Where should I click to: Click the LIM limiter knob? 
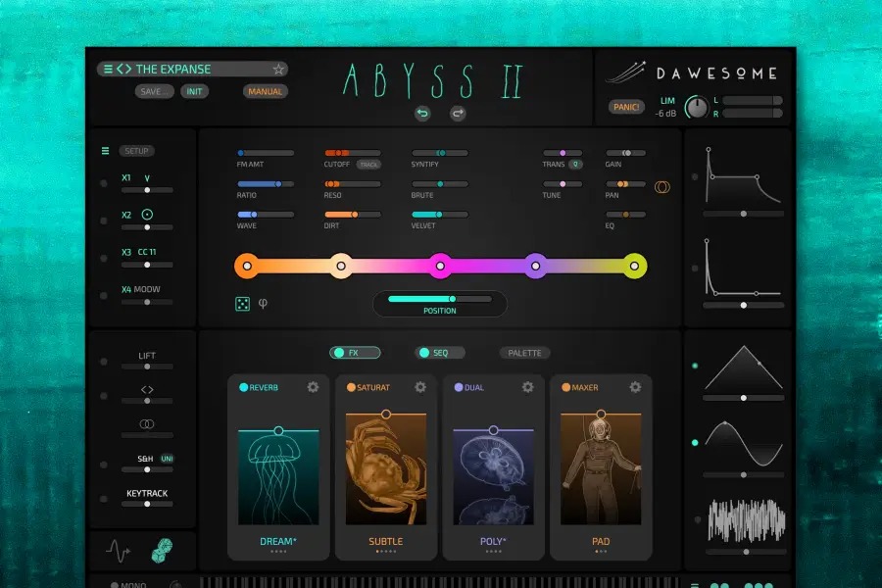pos(697,107)
